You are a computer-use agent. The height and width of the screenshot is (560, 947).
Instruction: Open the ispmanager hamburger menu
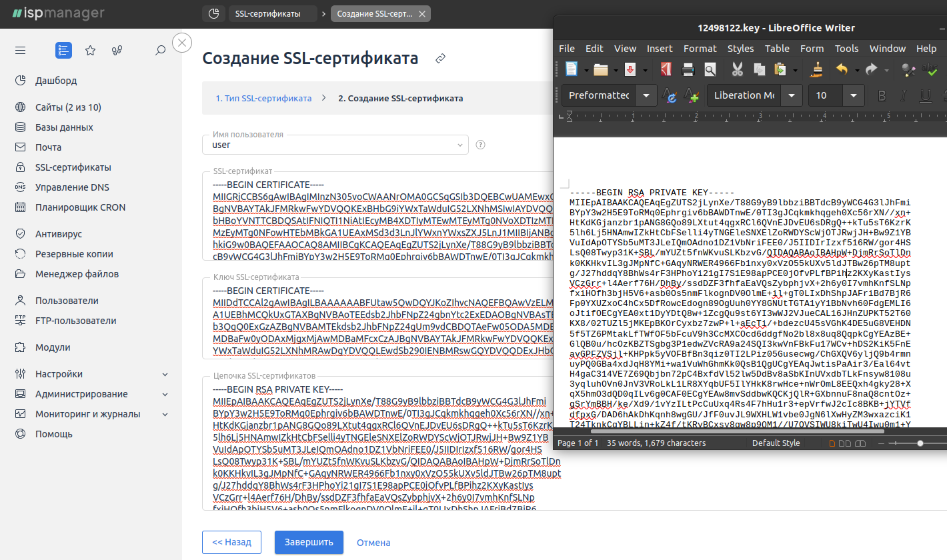20,50
